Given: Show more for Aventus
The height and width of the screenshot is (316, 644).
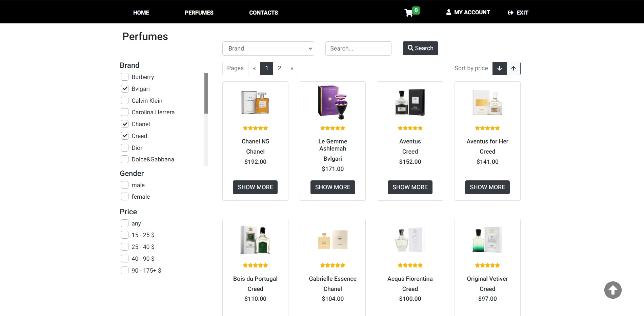Looking at the screenshot, I should 410,187.
